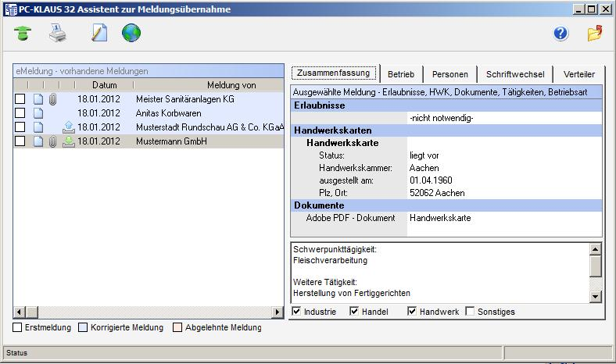Viewport: 616px width, 364px height.
Task: Click the Meldung von column header
Action: [231, 84]
